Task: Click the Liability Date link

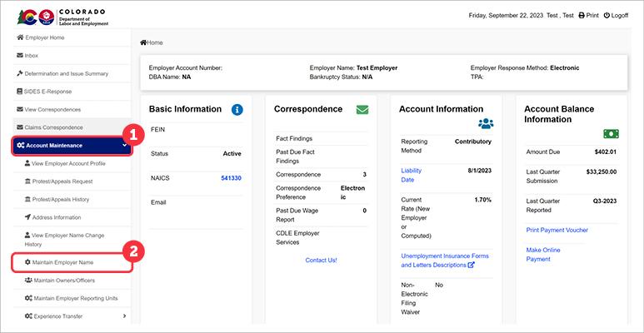Action: [413, 174]
